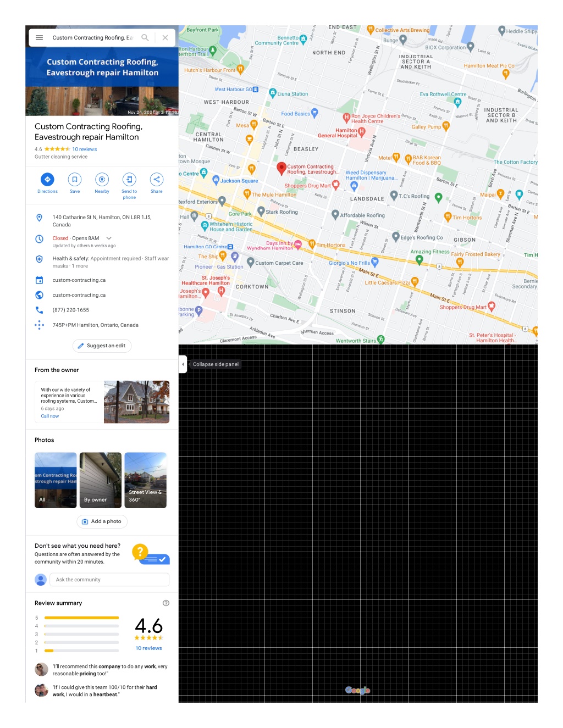Click phone number (877) 220-1655
The width and height of the screenshot is (563, 728).
[x=70, y=310]
